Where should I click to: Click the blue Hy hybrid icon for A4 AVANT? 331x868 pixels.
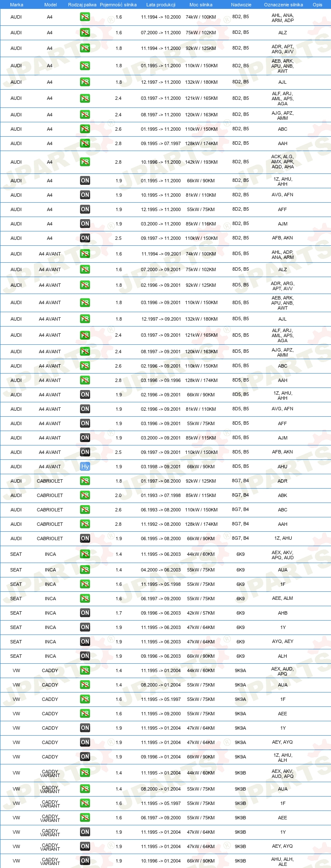click(x=85, y=467)
